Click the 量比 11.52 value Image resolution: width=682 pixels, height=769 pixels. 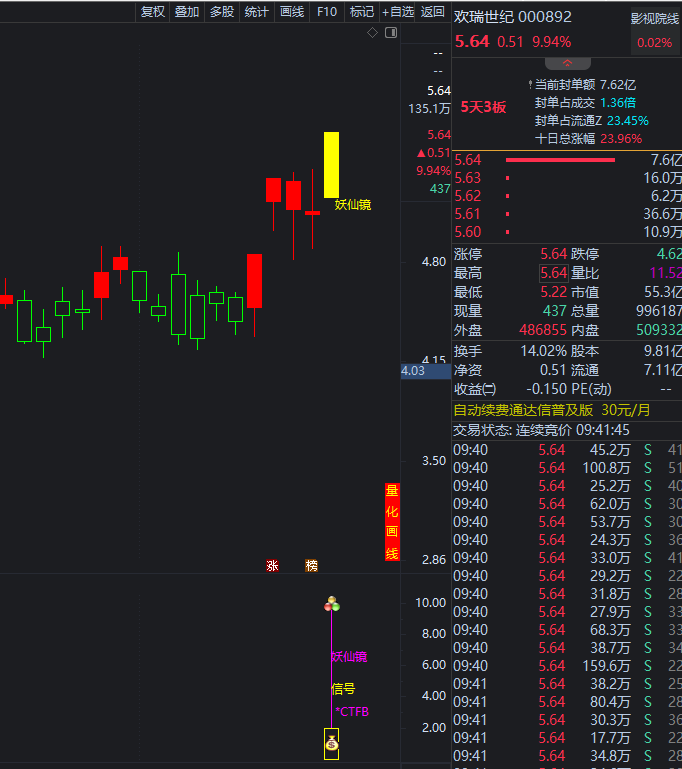[x=665, y=273]
